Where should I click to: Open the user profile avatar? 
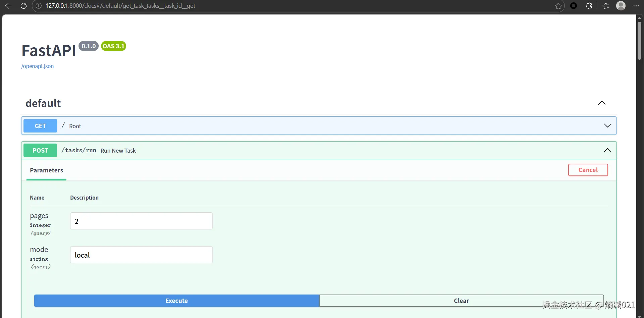(x=621, y=6)
